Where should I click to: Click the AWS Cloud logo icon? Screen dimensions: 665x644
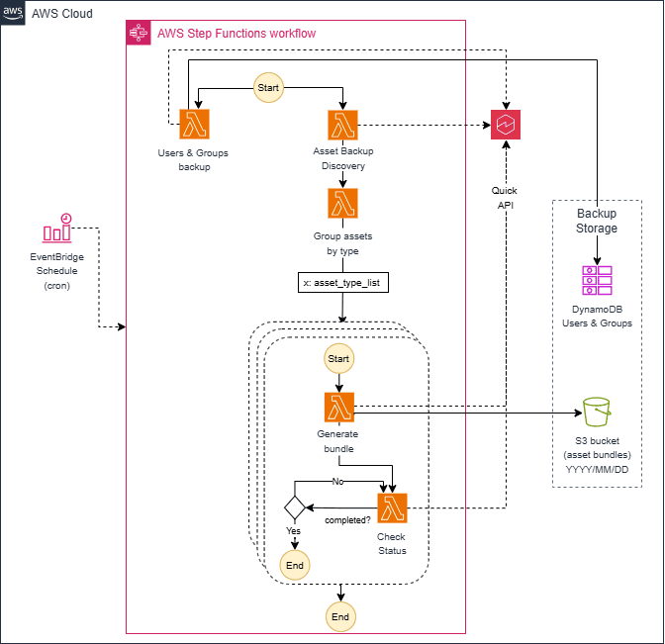[x=13, y=12]
